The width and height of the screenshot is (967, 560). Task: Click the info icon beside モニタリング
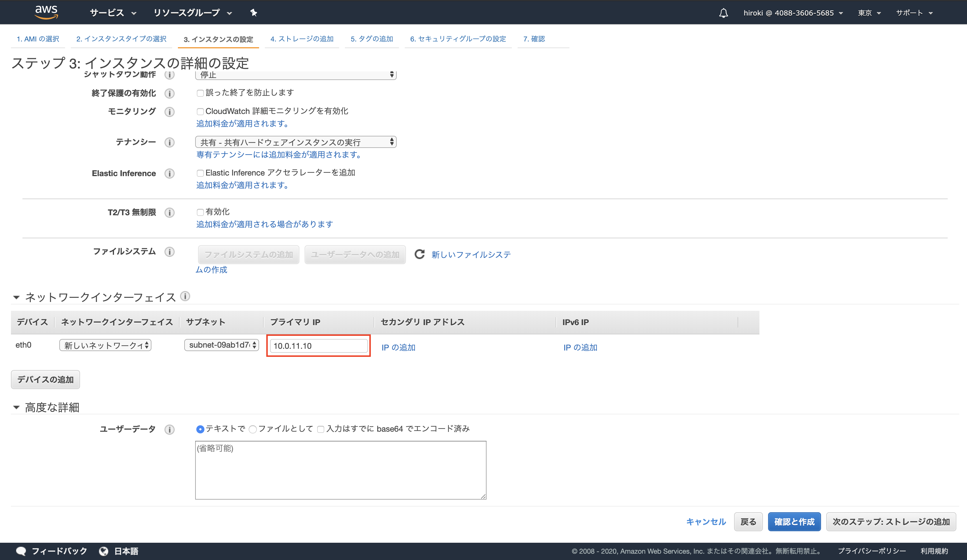click(169, 112)
